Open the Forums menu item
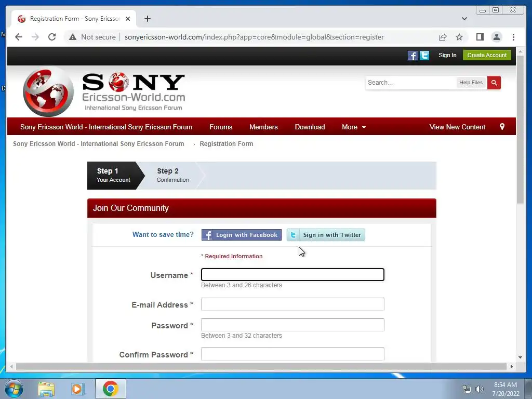 221,127
